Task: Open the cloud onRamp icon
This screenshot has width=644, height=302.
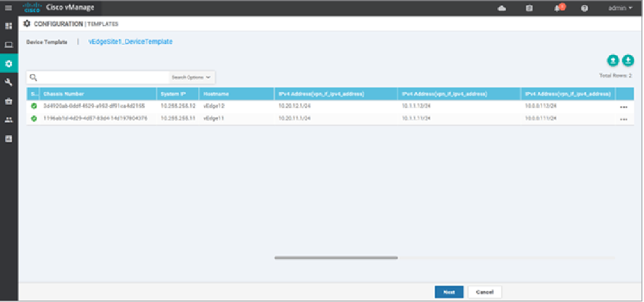Action: [x=502, y=9]
